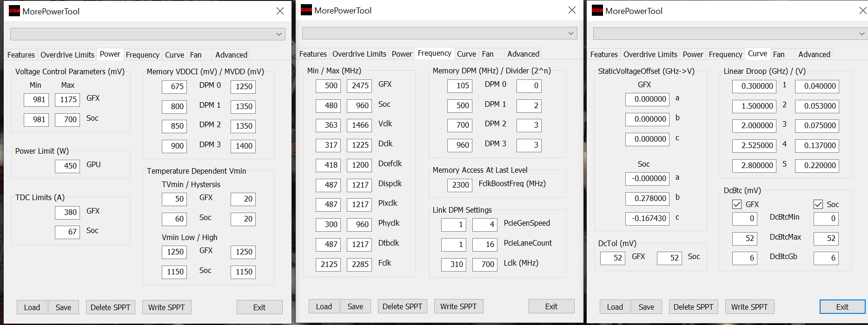Image resolution: width=868 pixels, height=325 pixels.
Task: Click the Dcefclk min field 418
Action: [x=328, y=165]
